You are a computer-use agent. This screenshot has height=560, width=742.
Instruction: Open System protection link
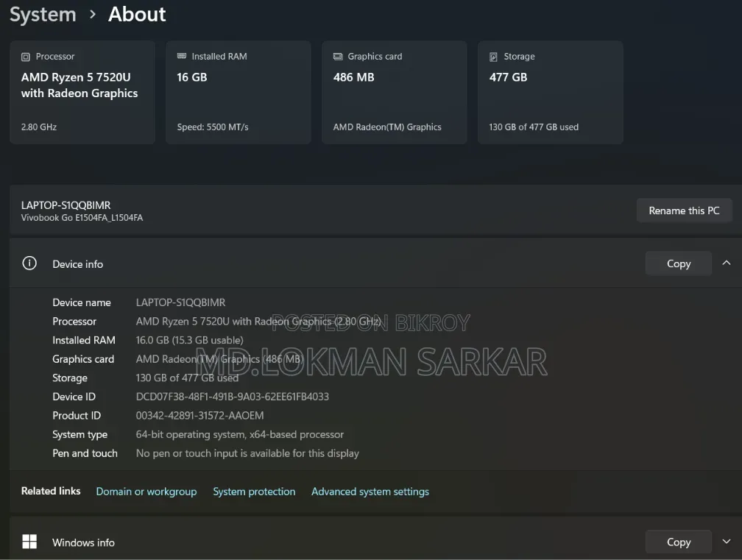point(254,492)
